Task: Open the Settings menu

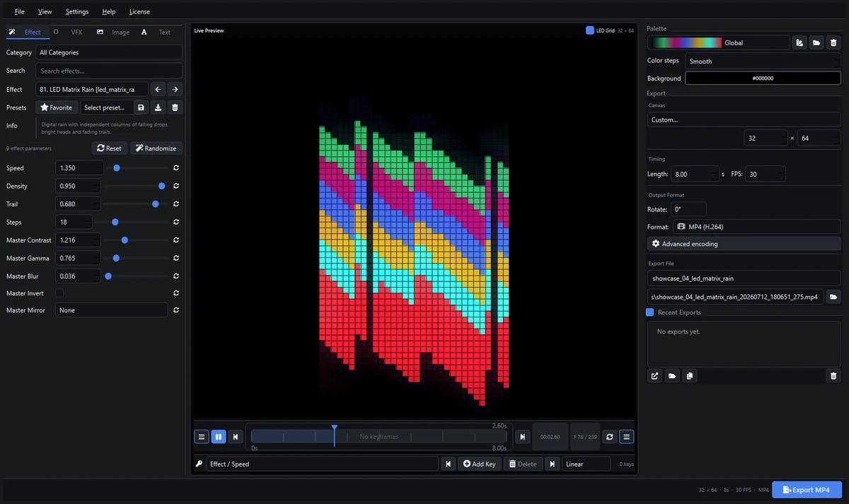Action: (77, 11)
